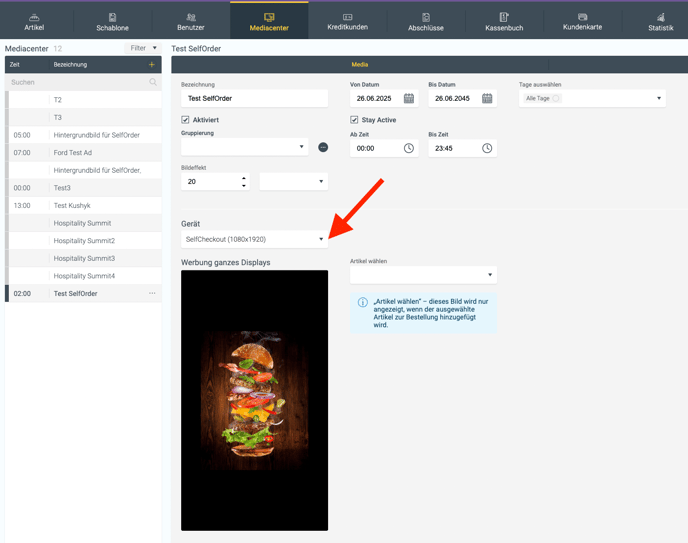Toggle the Aktiviert checkbox

tap(185, 120)
